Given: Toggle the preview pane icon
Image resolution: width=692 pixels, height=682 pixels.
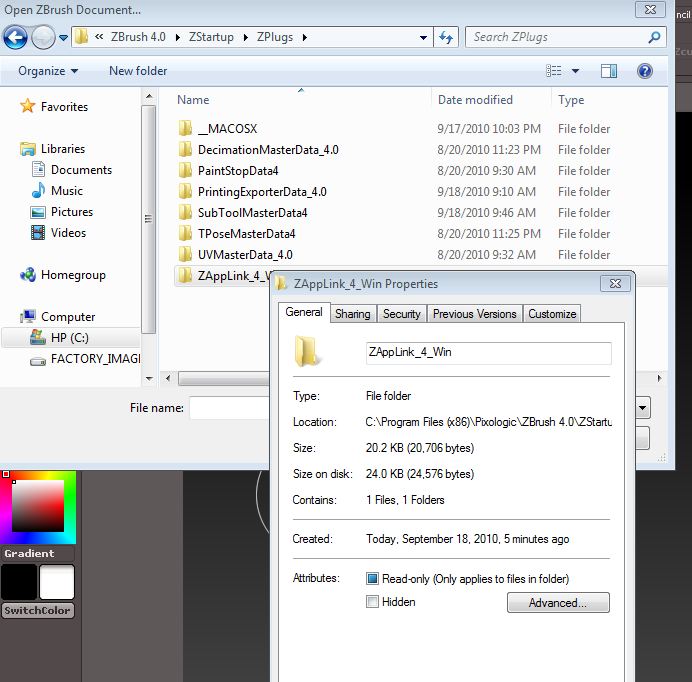Looking at the screenshot, I should pyautogui.click(x=609, y=71).
